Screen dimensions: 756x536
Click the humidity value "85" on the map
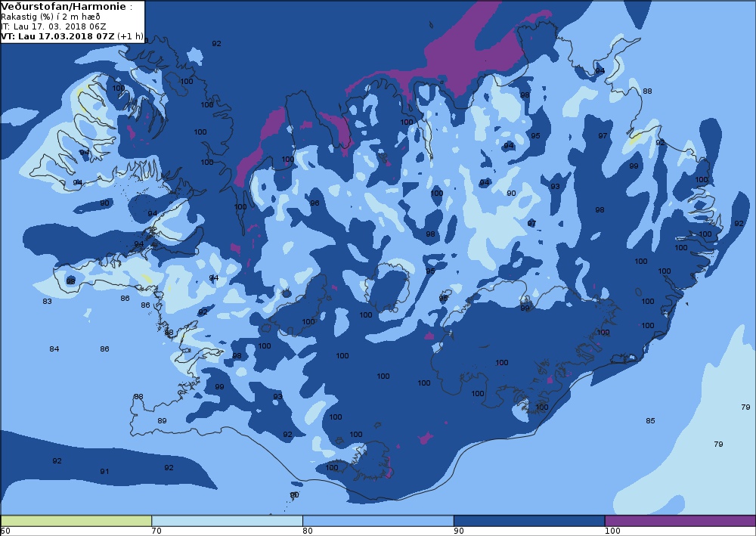pos(650,421)
